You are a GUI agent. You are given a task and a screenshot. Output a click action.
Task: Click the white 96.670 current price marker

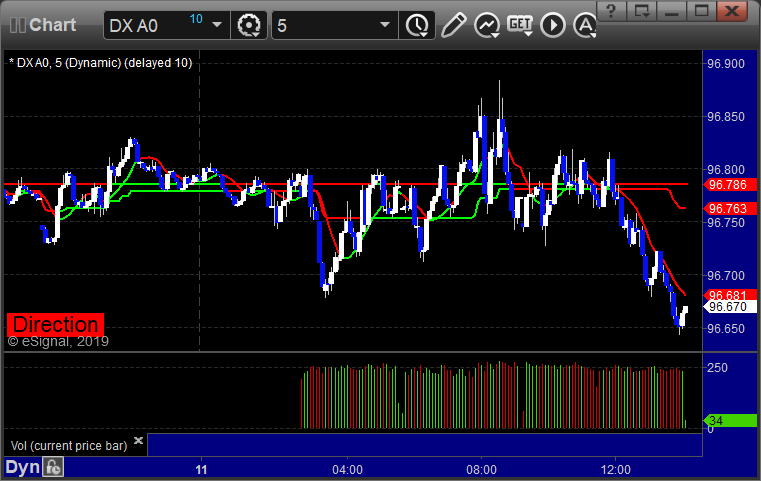pyautogui.click(x=730, y=307)
